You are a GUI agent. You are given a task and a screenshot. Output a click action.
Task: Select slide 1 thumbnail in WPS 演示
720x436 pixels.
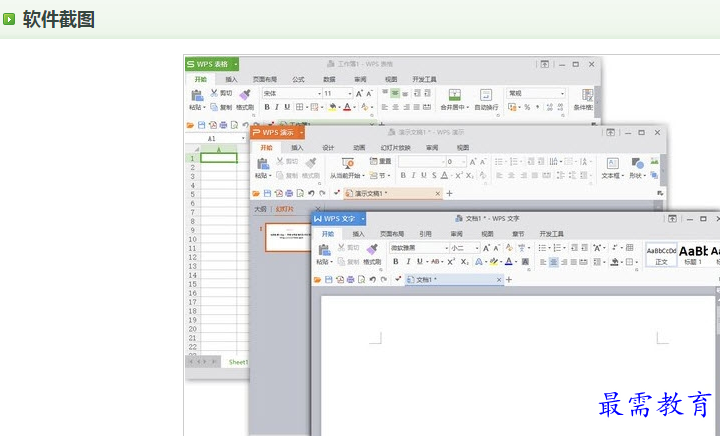[288, 237]
